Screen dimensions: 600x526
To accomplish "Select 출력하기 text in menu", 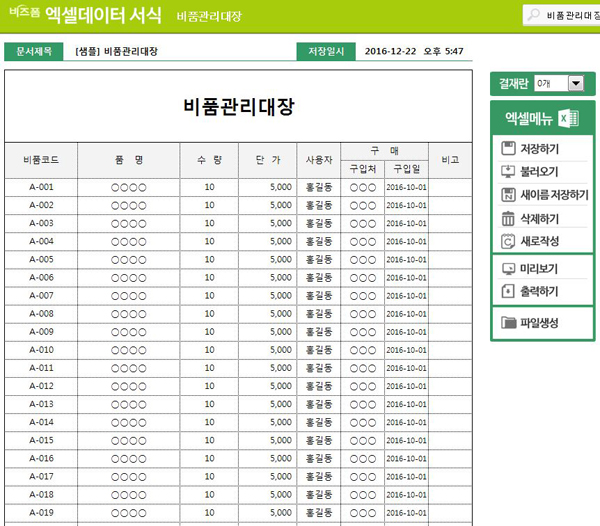I will tap(539, 291).
